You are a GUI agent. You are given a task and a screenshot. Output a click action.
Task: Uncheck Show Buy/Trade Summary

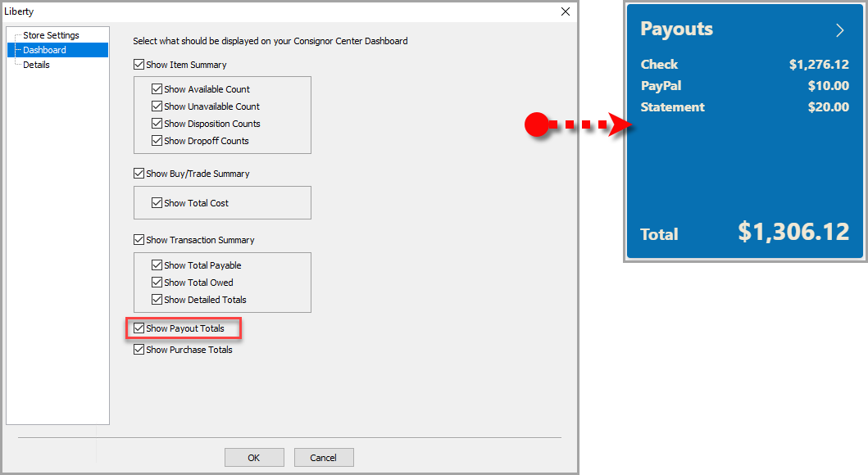(139, 173)
